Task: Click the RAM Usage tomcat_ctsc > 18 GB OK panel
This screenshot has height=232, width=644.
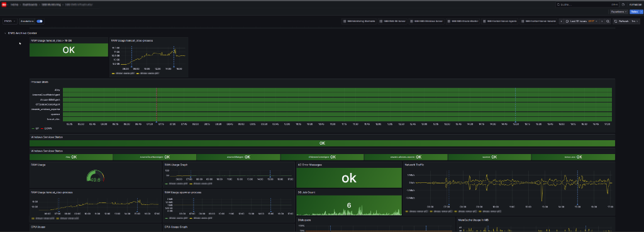Action: pos(69,50)
